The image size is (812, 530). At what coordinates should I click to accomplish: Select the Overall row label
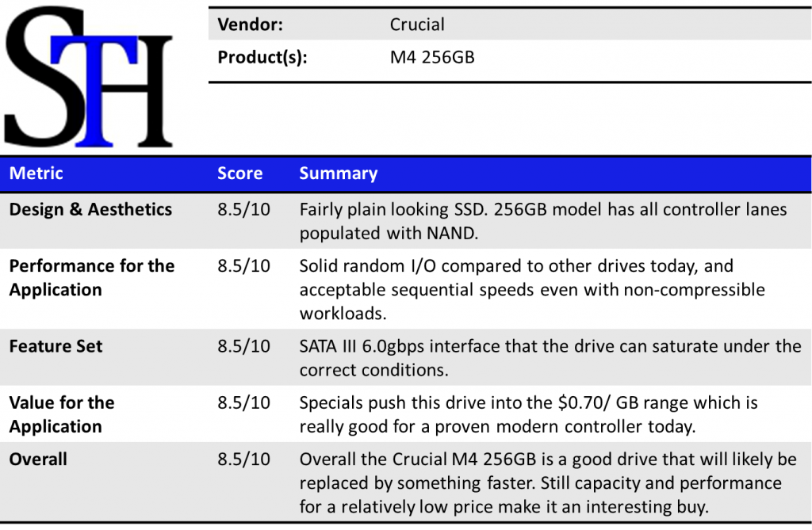point(38,459)
